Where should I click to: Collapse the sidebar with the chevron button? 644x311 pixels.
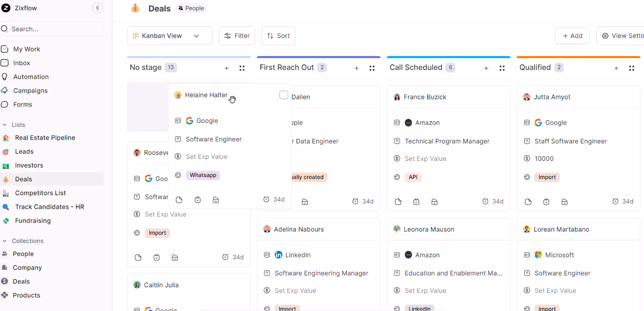click(x=97, y=8)
